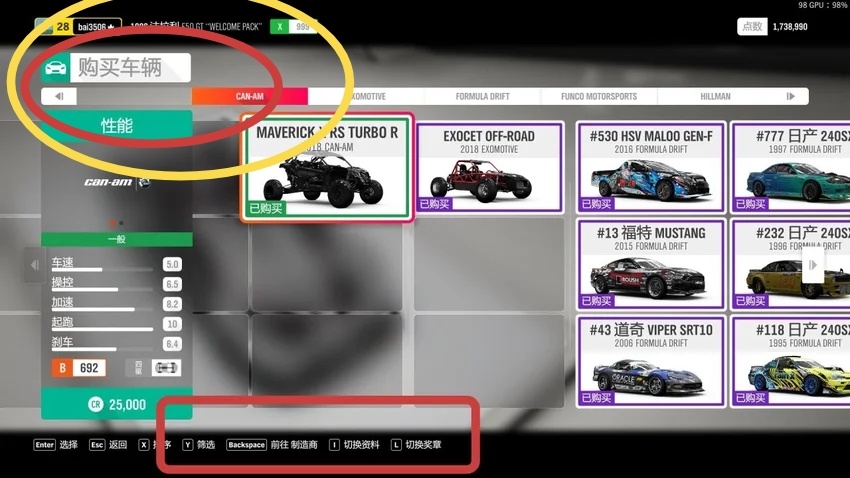Viewport: 850px width, 478px height.
Task: Switch to the EXOMOTIVE manufacturer tab
Action: click(366, 96)
